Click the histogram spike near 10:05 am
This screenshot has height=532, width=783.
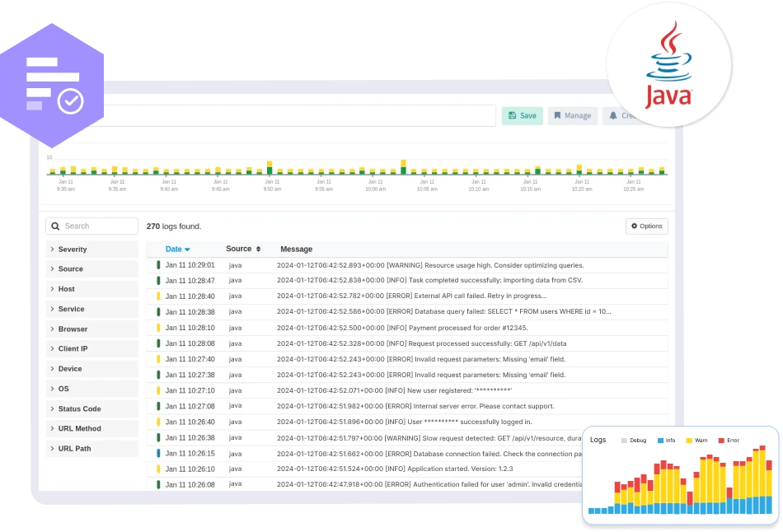[404, 167]
